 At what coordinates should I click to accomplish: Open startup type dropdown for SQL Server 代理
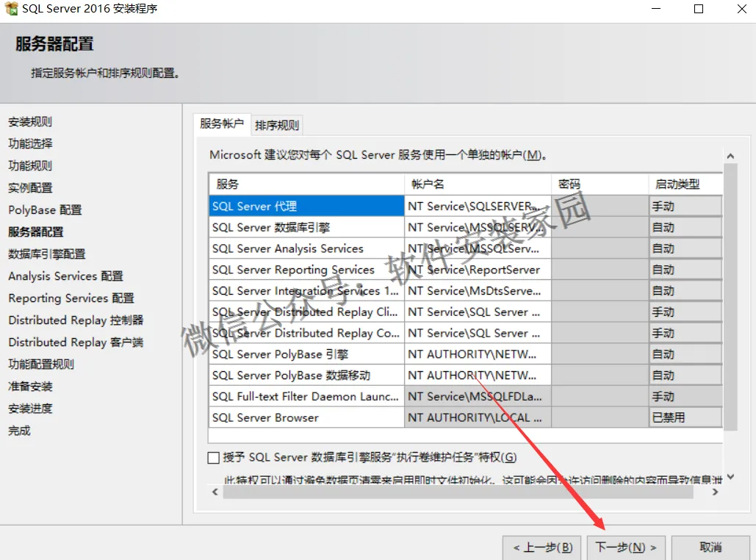pos(685,207)
